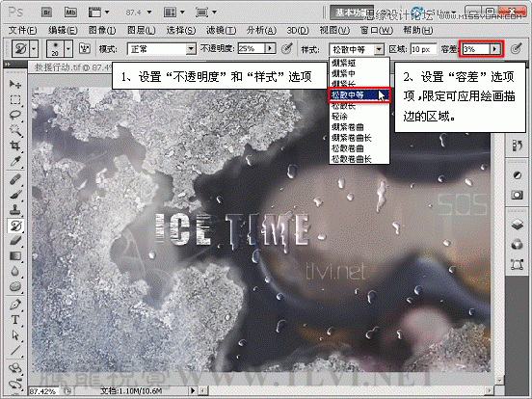Choose 松散卷曲长 in the style list
This screenshot has height=399, width=532.
359,159
